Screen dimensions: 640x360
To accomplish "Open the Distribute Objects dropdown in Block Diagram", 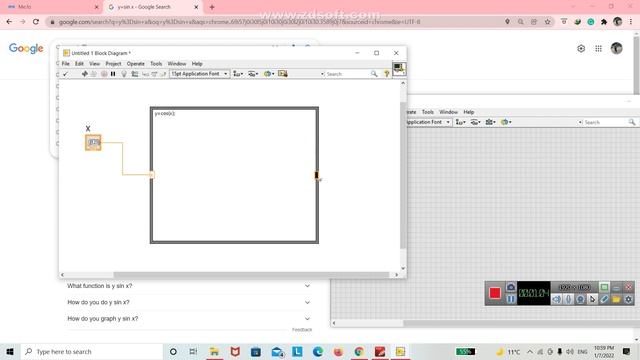I will click(253, 74).
